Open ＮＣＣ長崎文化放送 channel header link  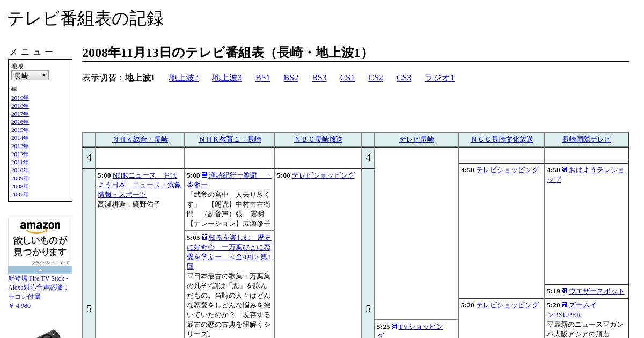(502, 139)
